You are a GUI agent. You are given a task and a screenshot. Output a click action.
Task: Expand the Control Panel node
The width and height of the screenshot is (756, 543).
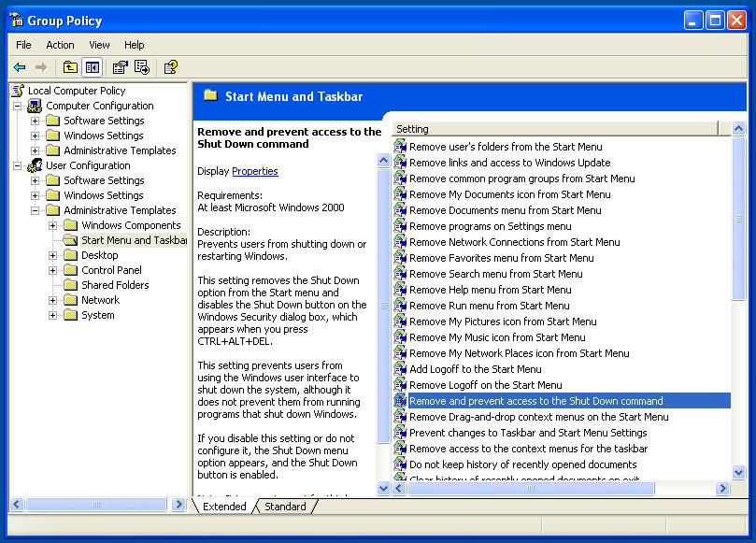[x=53, y=270]
